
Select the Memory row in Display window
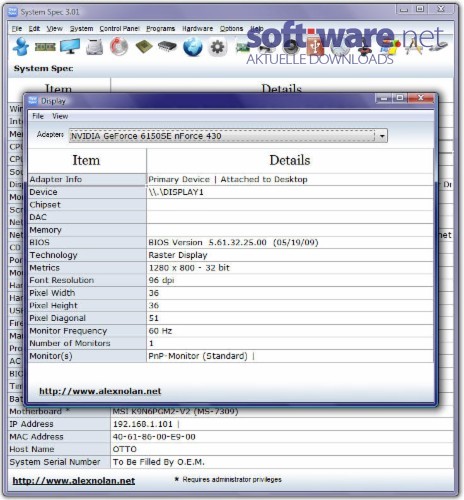click(231, 230)
